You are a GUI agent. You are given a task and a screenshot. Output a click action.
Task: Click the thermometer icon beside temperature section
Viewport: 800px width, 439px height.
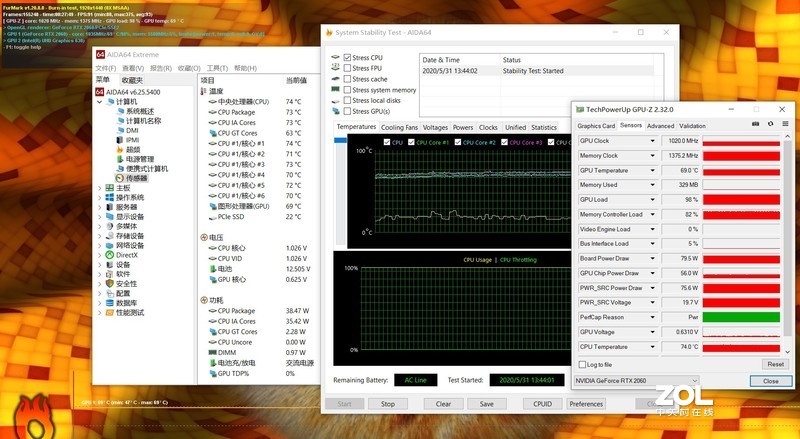(x=204, y=91)
